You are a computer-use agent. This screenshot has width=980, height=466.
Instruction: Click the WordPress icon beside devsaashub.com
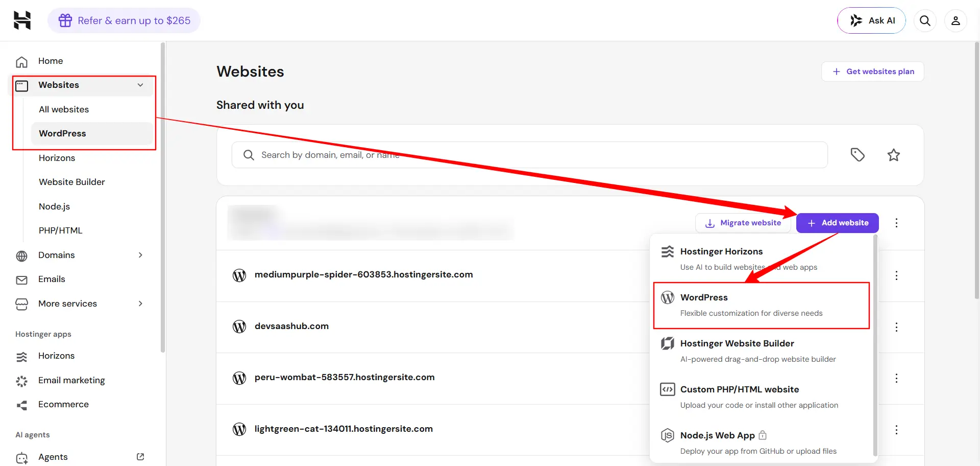[239, 327]
